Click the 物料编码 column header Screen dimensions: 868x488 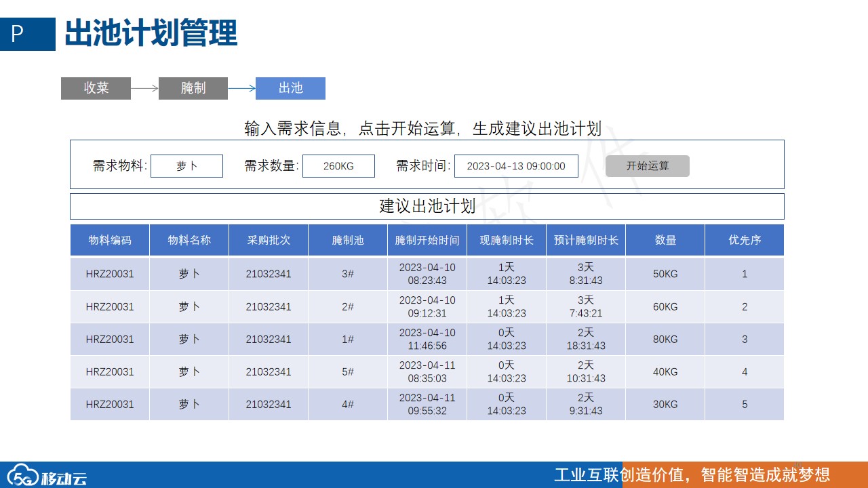[x=110, y=240]
